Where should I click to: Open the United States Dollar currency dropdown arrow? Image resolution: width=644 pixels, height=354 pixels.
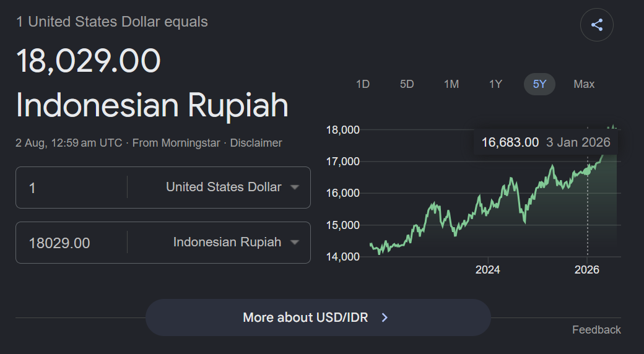pyautogui.click(x=294, y=188)
